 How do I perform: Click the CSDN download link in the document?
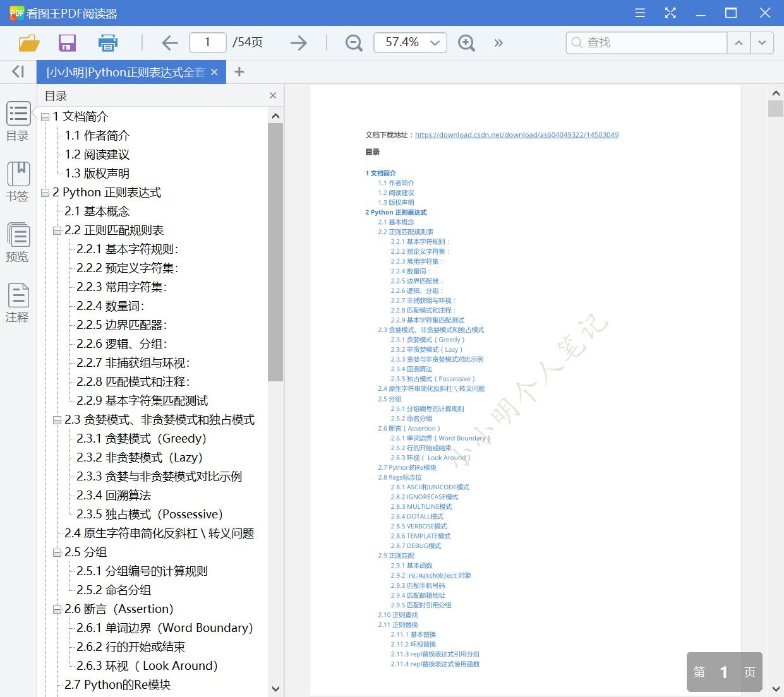[517, 134]
